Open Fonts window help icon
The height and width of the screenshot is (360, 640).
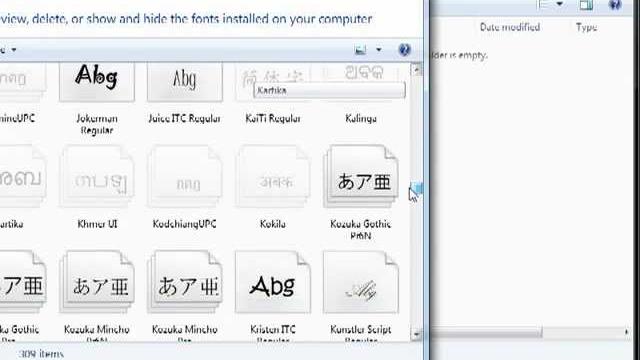pos(404,50)
